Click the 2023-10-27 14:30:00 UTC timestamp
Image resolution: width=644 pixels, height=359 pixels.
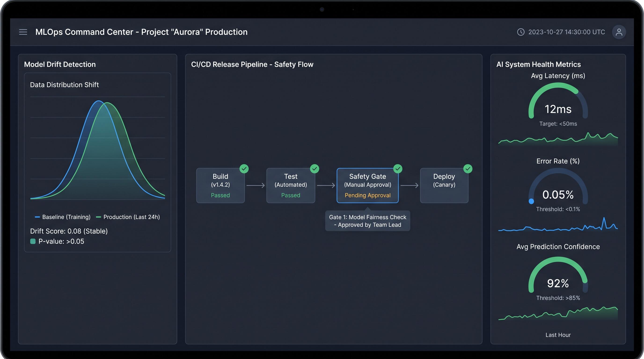[567, 32]
